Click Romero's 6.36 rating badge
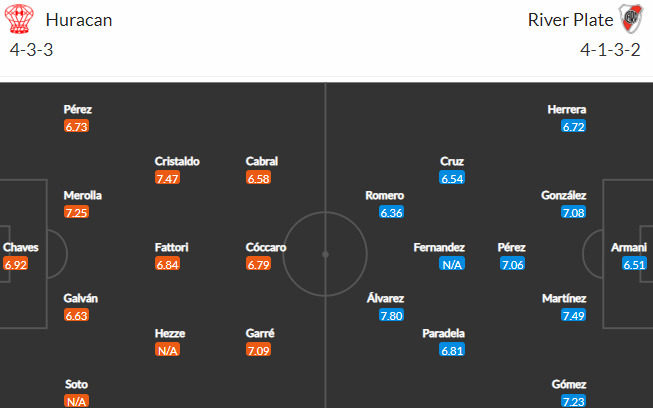 point(391,213)
